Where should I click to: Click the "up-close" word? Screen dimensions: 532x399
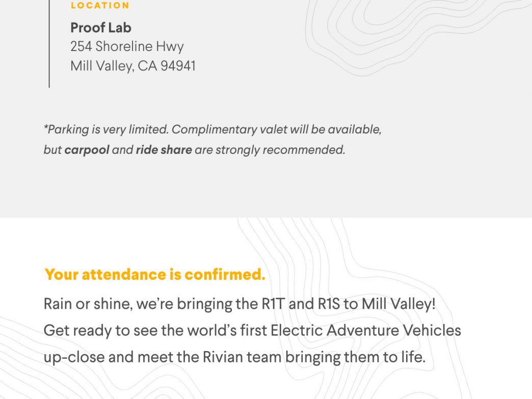74,357
